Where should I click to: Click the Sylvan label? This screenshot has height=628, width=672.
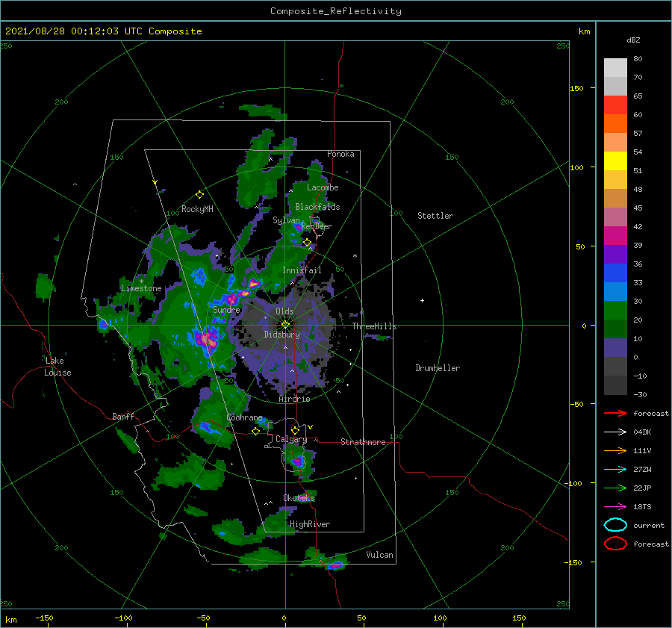click(286, 220)
